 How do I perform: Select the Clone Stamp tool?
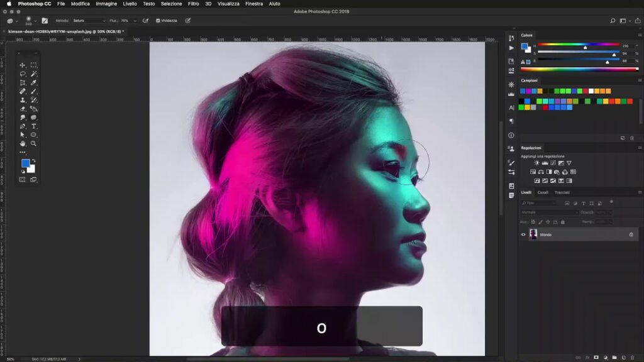pyautogui.click(x=23, y=100)
